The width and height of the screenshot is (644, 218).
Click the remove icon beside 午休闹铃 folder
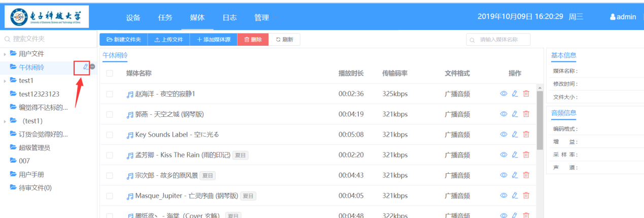click(x=92, y=67)
